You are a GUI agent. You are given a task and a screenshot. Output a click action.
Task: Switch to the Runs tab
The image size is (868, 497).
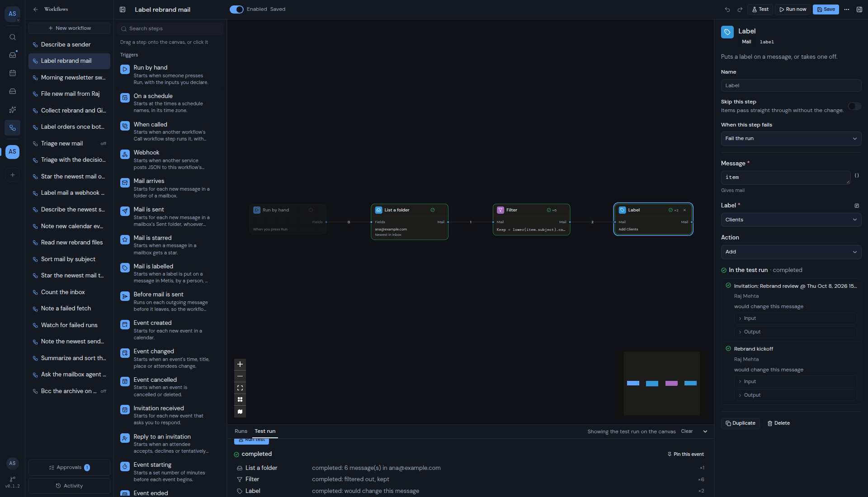point(241,431)
